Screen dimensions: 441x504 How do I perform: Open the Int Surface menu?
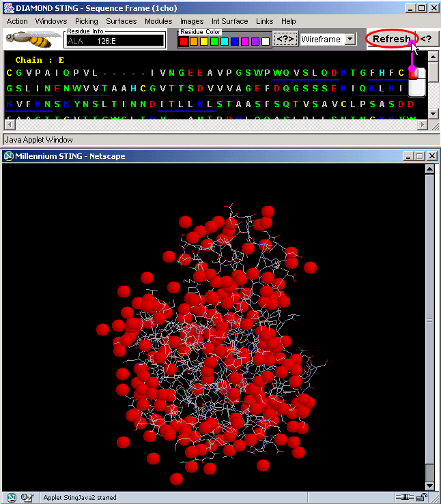click(x=230, y=21)
